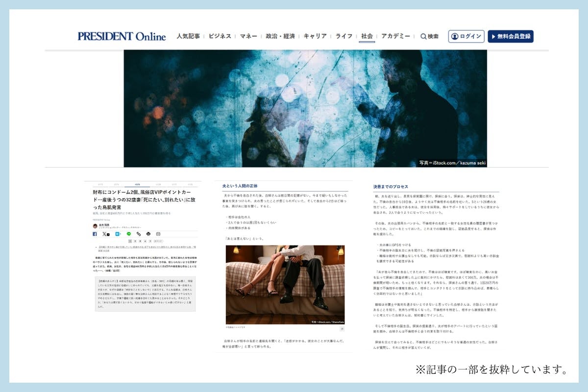Viewport: 588px width, 392px height.
Task: Click the ログイン login button
Action: coord(466,36)
